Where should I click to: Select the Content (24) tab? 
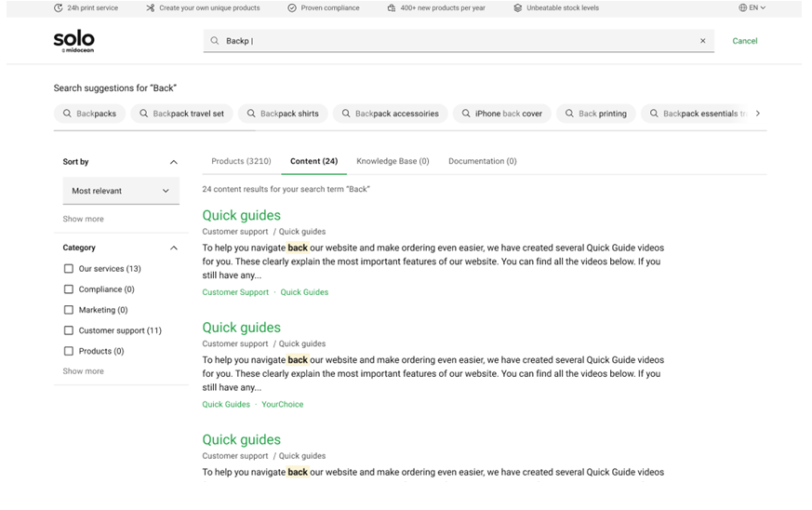pyautogui.click(x=313, y=161)
